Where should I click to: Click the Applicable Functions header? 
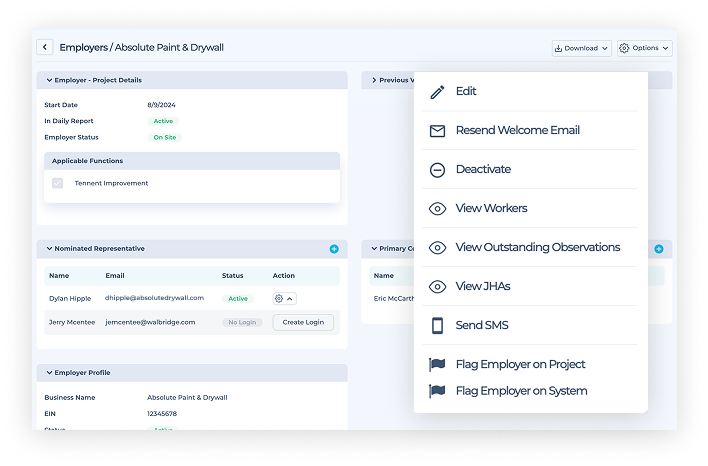pyautogui.click(x=192, y=161)
